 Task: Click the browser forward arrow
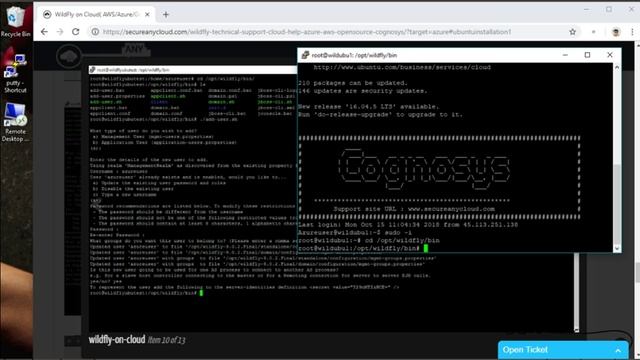click(60, 32)
